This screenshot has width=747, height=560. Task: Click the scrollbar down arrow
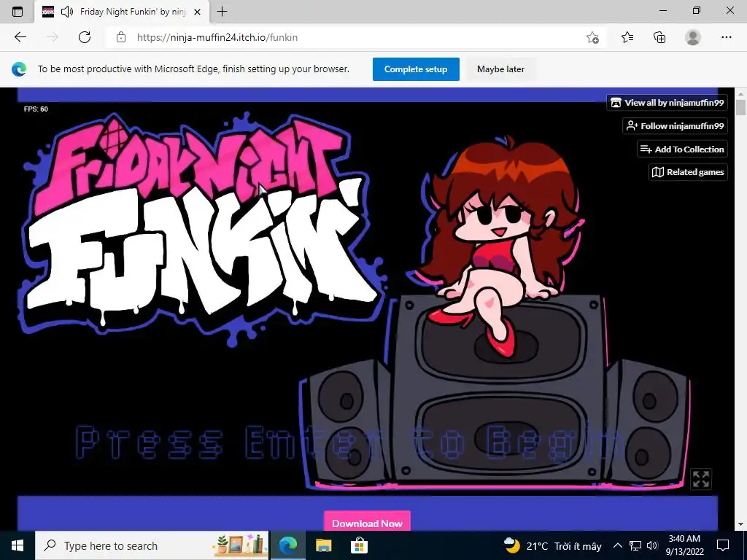pos(740,524)
